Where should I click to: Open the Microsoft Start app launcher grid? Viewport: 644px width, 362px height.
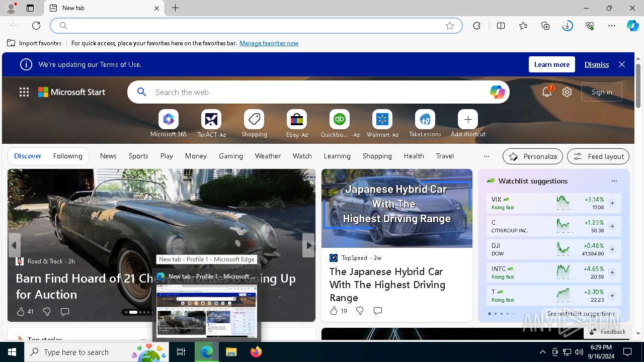[24, 92]
